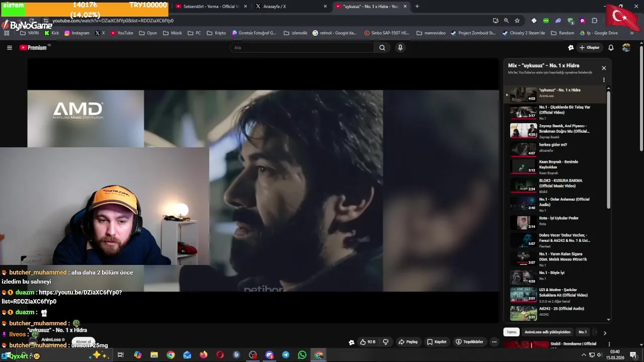The width and height of the screenshot is (644, 362).
Task: Start voice search with the microphone icon
Action: [400, 48]
